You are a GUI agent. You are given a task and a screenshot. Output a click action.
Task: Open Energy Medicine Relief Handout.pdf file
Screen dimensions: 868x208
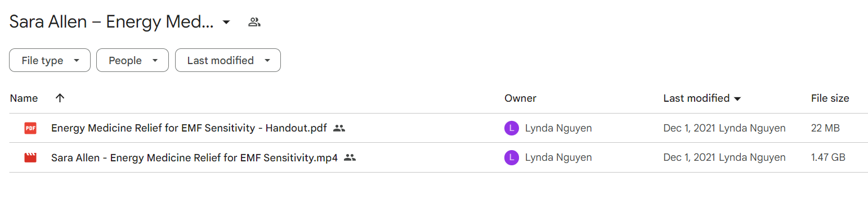click(189, 128)
